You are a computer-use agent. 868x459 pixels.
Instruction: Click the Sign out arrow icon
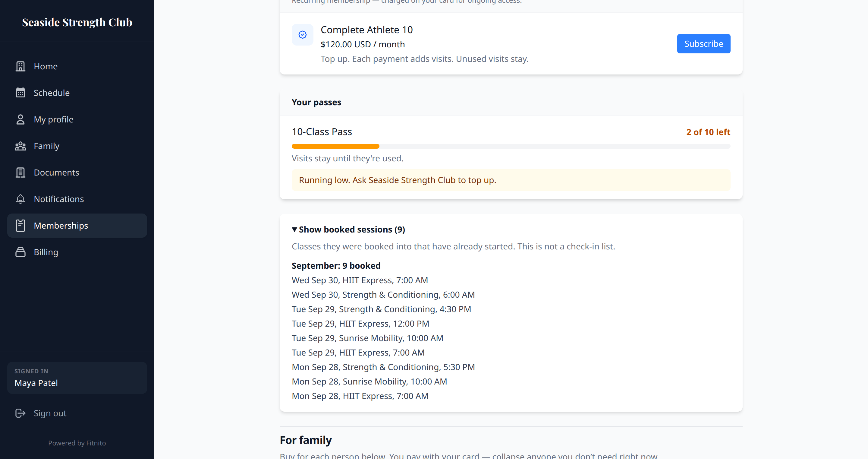click(20, 413)
